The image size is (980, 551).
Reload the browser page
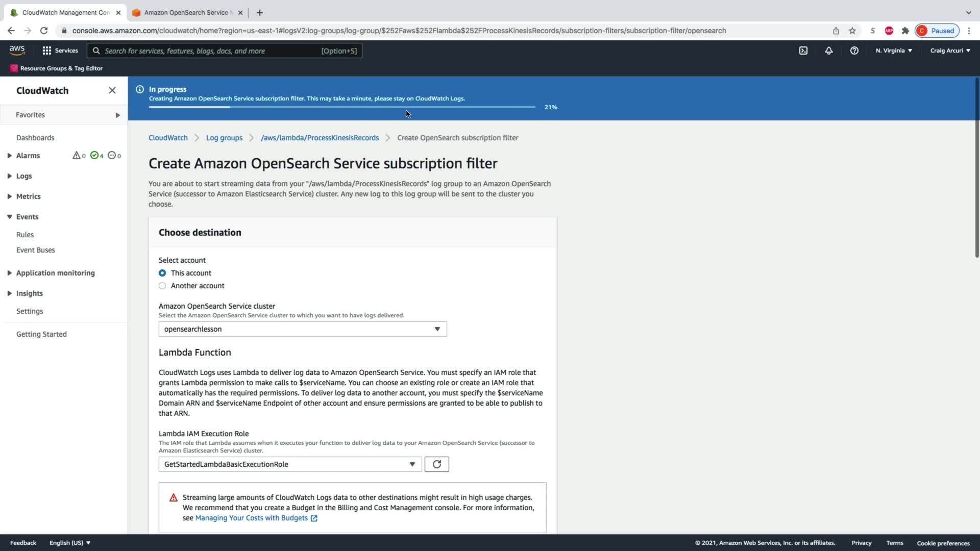[x=44, y=31]
